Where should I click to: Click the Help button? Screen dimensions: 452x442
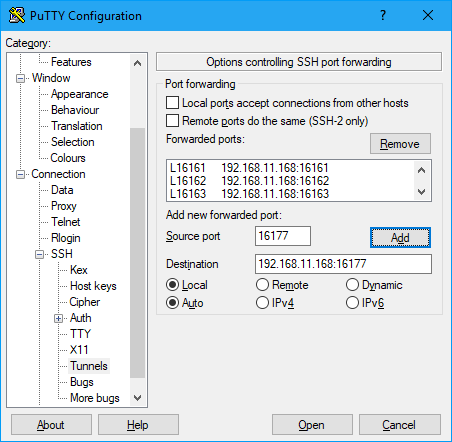tap(138, 425)
